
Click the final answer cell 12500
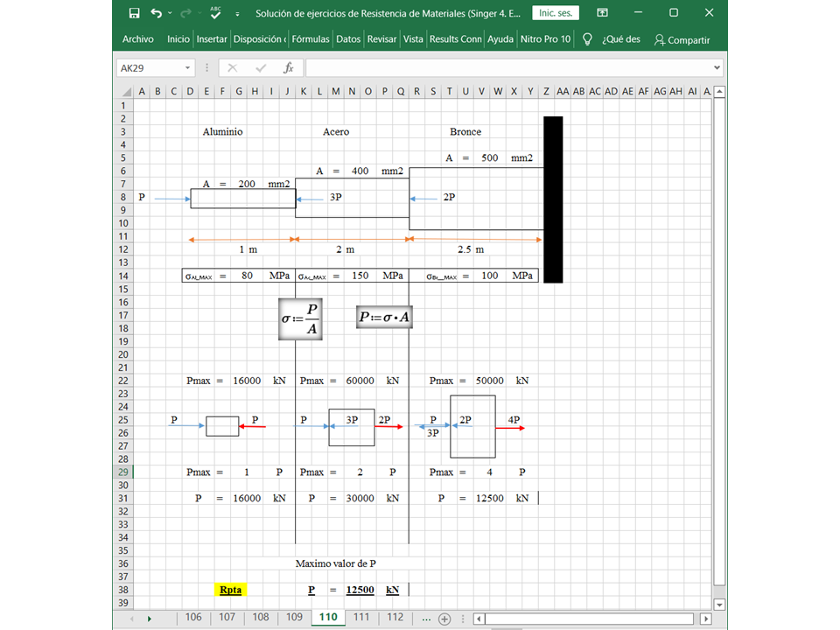click(x=360, y=590)
